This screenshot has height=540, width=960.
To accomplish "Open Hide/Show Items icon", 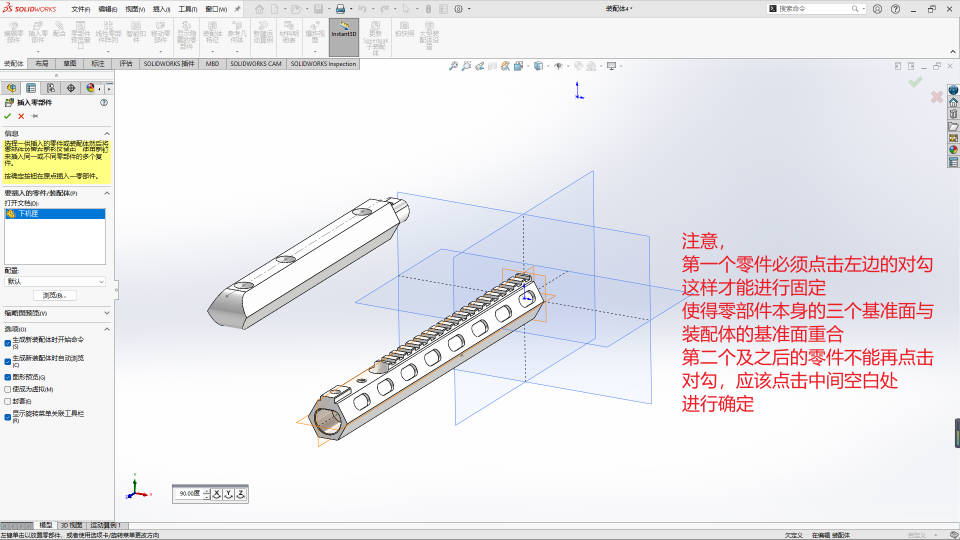I will (558, 66).
